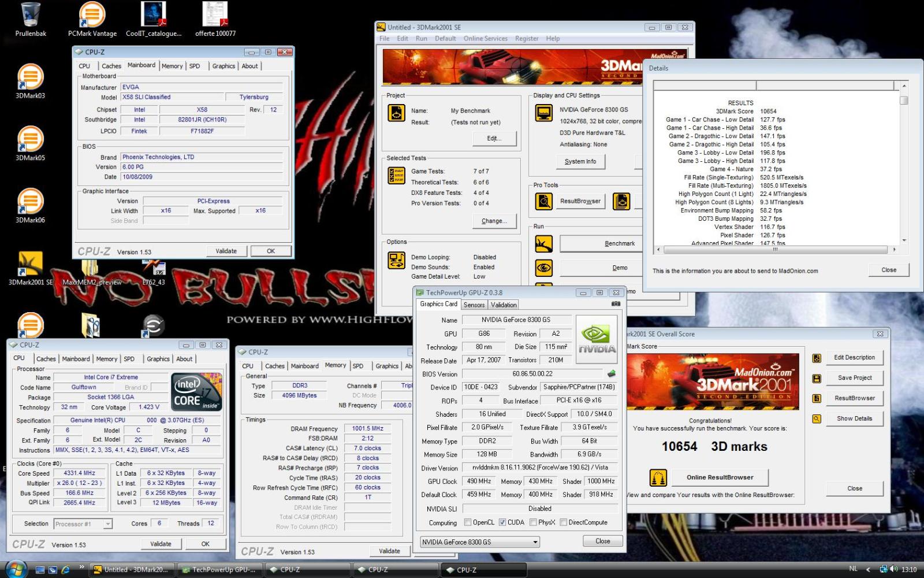
Task: Click the GPU-Z camera screenshot icon
Action: (x=616, y=304)
